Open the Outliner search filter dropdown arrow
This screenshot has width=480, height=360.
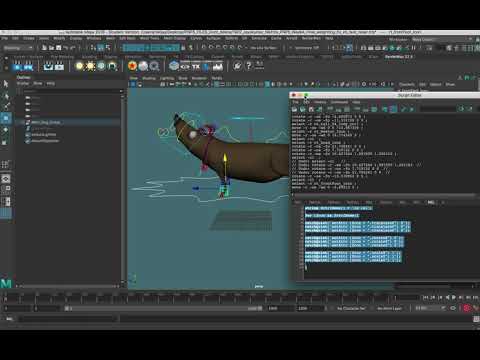click(x=121, y=91)
